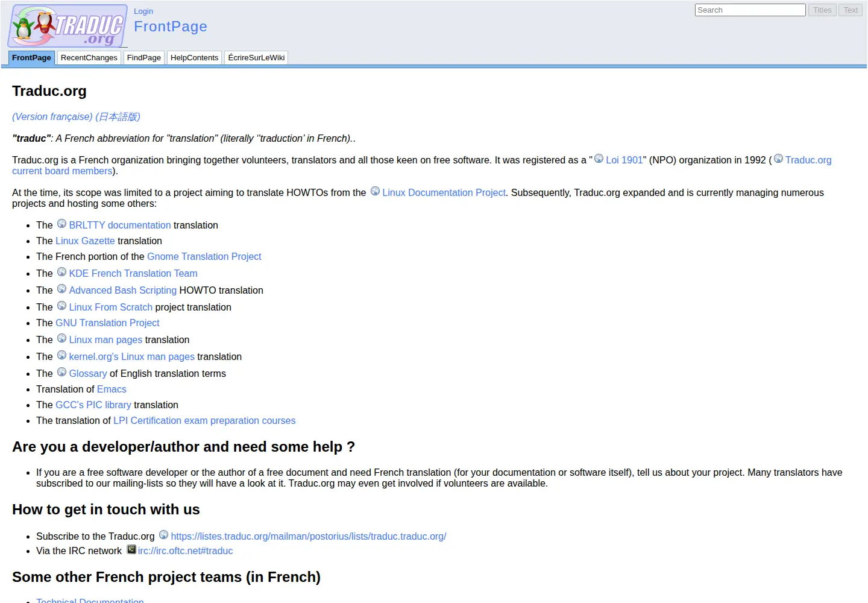Open the Japanese version (日本語版) link
The image size is (868, 603).
(118, 117)
